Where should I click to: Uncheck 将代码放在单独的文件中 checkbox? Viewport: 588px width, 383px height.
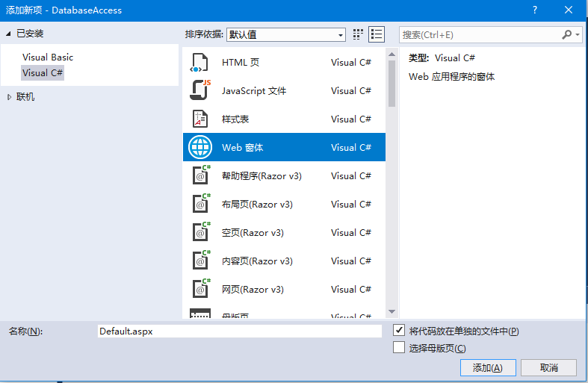pos(399,331)
